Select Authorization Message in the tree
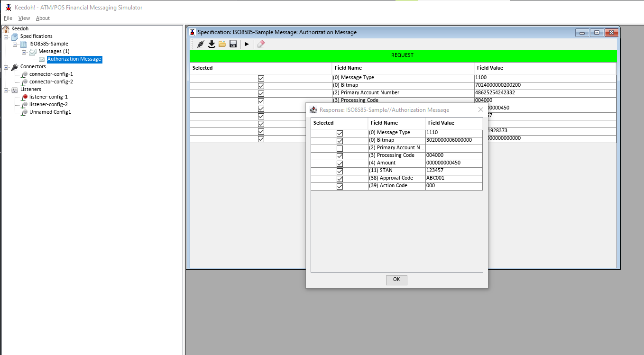 tap(74, 59)
